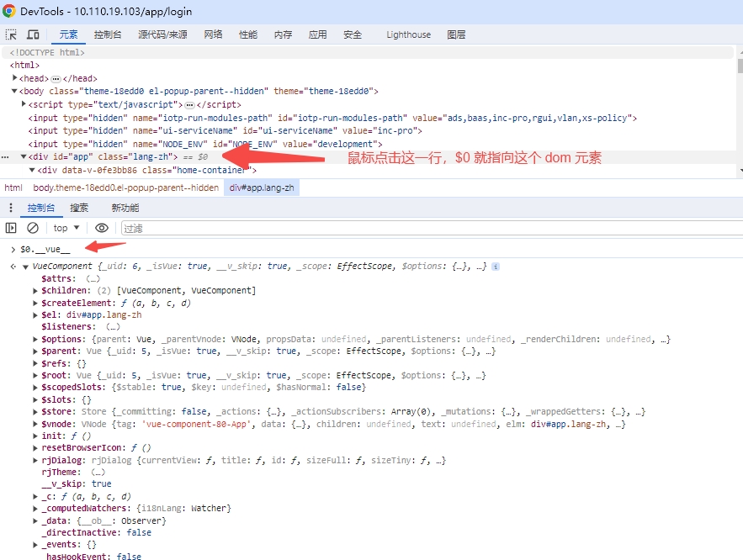Activate the inspect element picker icon
This screenshot has width=743, height=560.
(x=11, y=34)
